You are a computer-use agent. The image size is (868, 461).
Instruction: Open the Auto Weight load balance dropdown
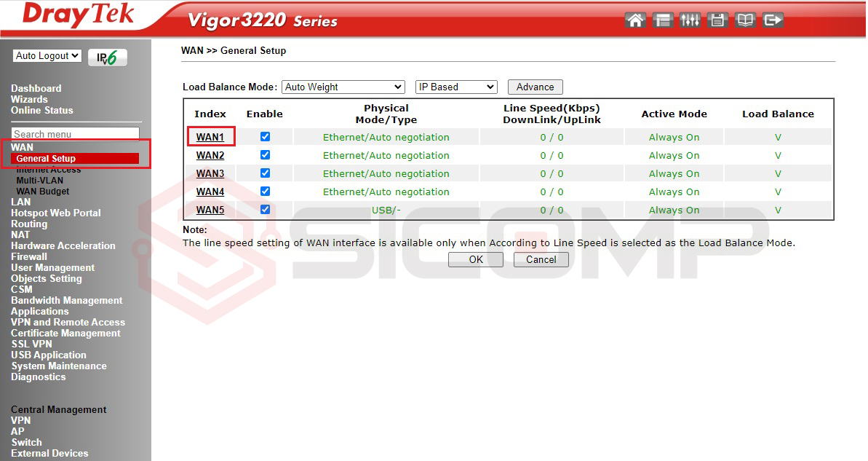click(343, 87)
